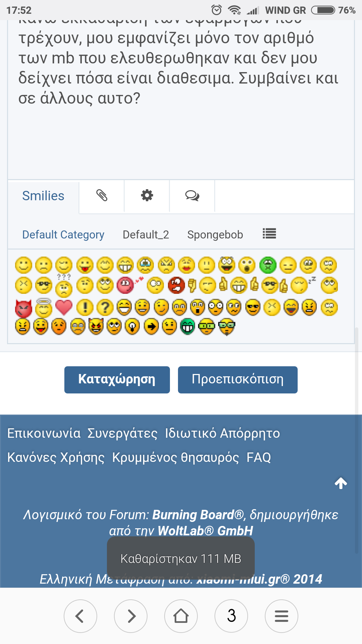Open the Smilies tab
This screenshot has height=644, width=362.
[43, 196]
